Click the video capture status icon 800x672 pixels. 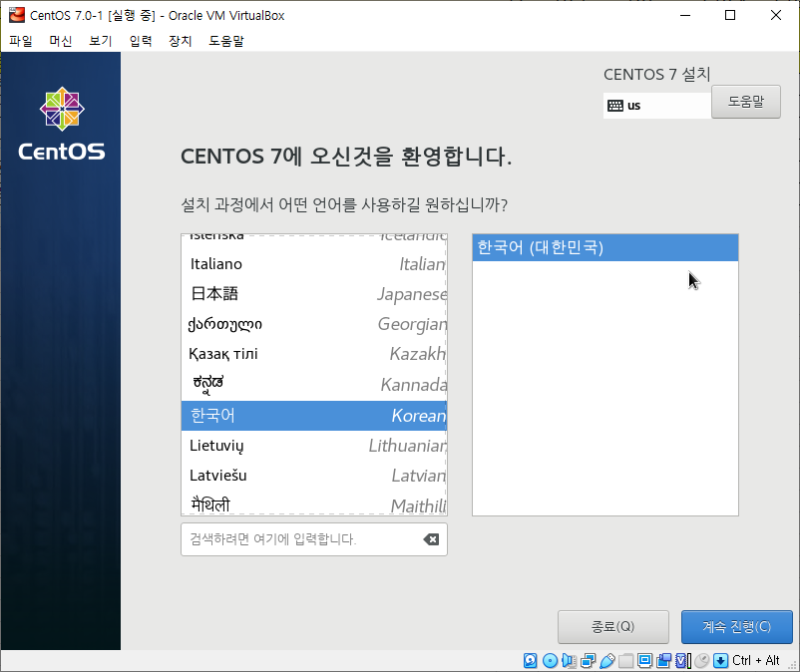pyautogui.click(x=662, y=660)
